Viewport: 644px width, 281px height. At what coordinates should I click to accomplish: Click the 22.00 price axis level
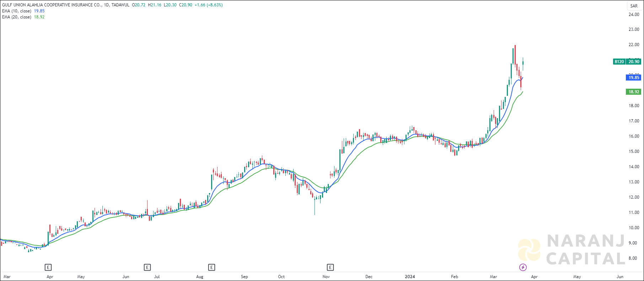coord(634,45)
